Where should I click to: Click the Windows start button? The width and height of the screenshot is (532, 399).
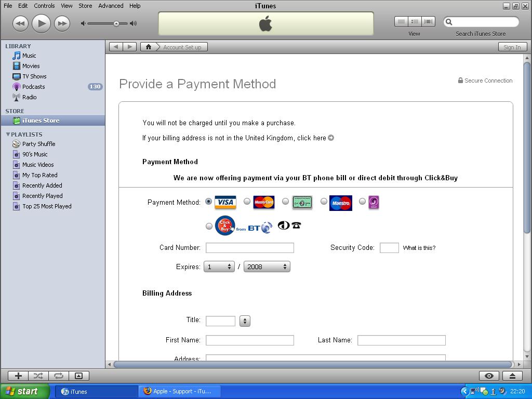(x=24, y=391)
